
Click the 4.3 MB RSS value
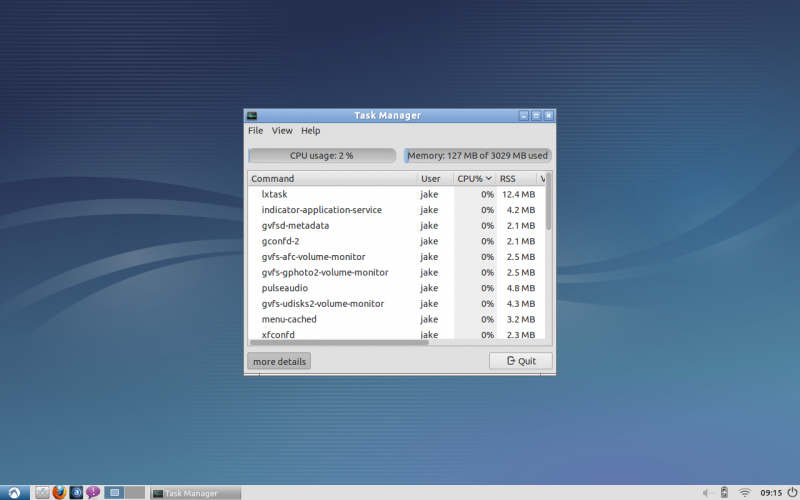pos(521,304)
